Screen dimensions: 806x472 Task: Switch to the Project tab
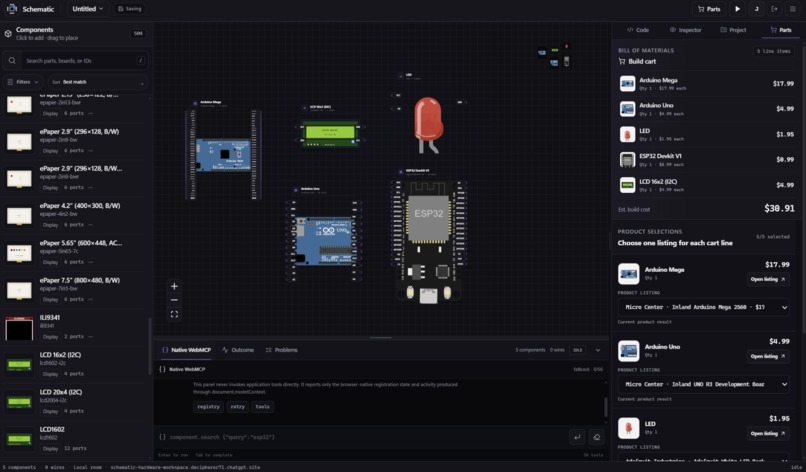[733, 30]
